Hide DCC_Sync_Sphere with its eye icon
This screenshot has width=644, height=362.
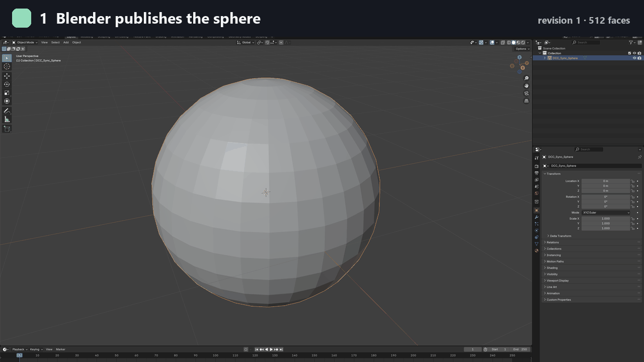click(634, 58)
